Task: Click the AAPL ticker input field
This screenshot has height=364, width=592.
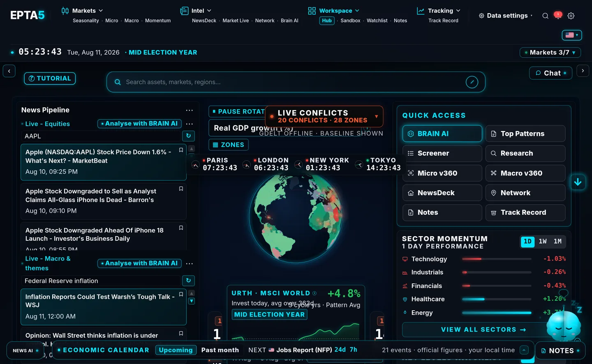Action: 101,136
